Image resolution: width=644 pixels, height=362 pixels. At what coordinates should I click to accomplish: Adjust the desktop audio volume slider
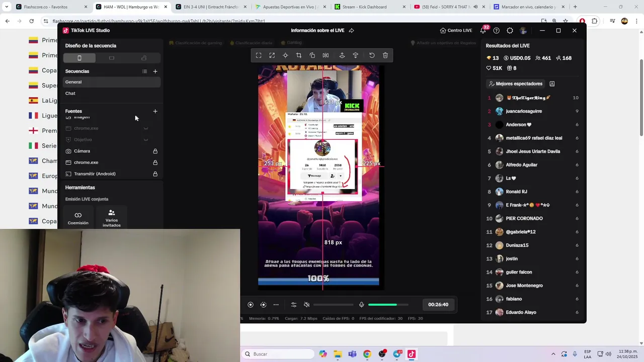click(x=333, y=305)
